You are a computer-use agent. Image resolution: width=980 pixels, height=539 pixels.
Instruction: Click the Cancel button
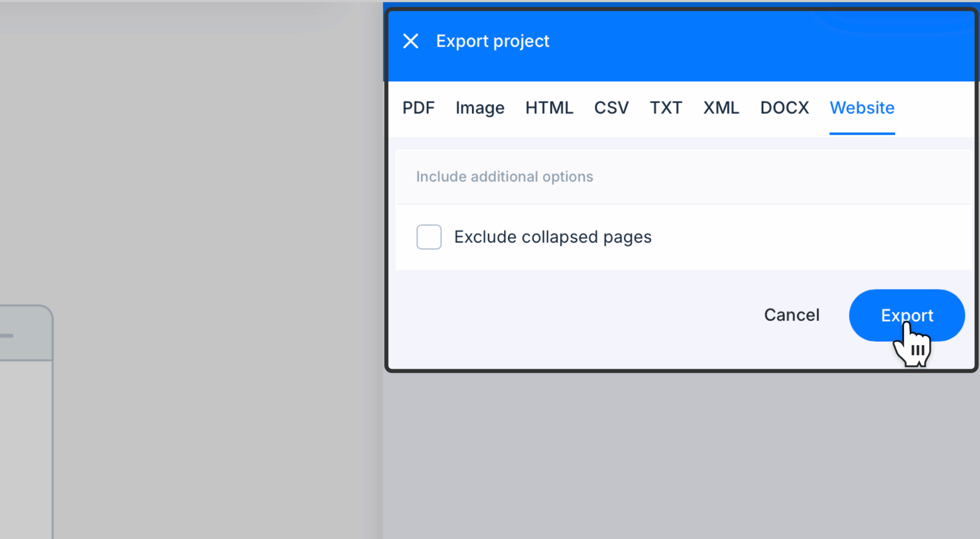tap(792, 315)
